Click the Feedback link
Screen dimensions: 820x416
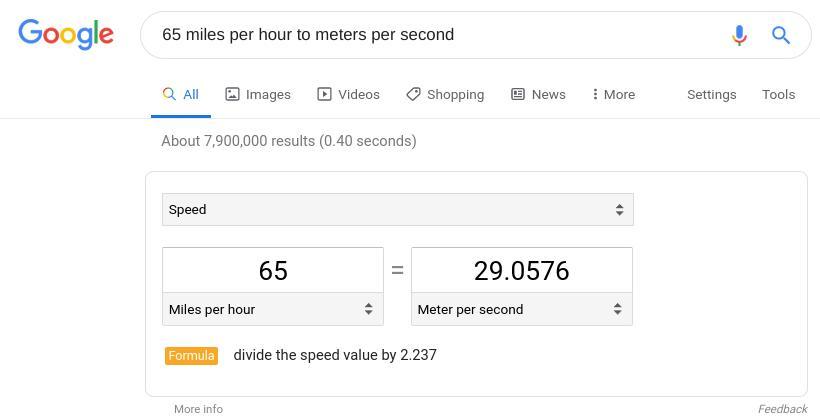coord(782,409)
